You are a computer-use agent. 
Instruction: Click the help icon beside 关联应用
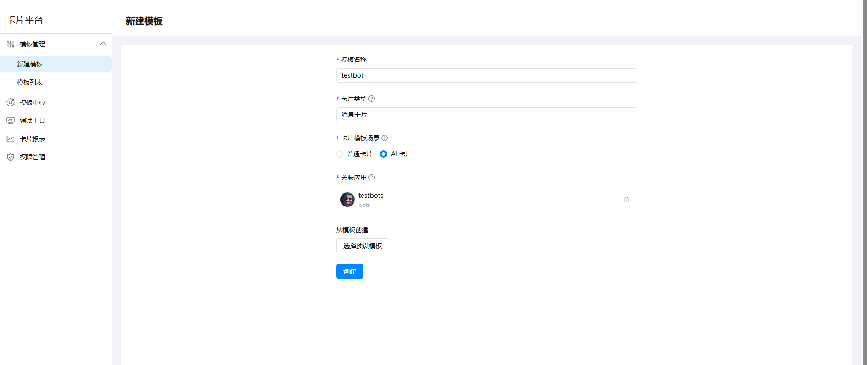click(x=372, y=177)
